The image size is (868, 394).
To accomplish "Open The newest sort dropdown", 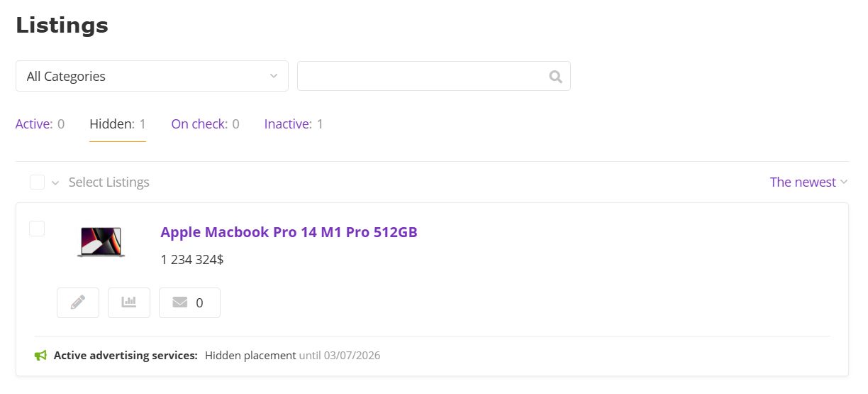I will tap(808, 182).
